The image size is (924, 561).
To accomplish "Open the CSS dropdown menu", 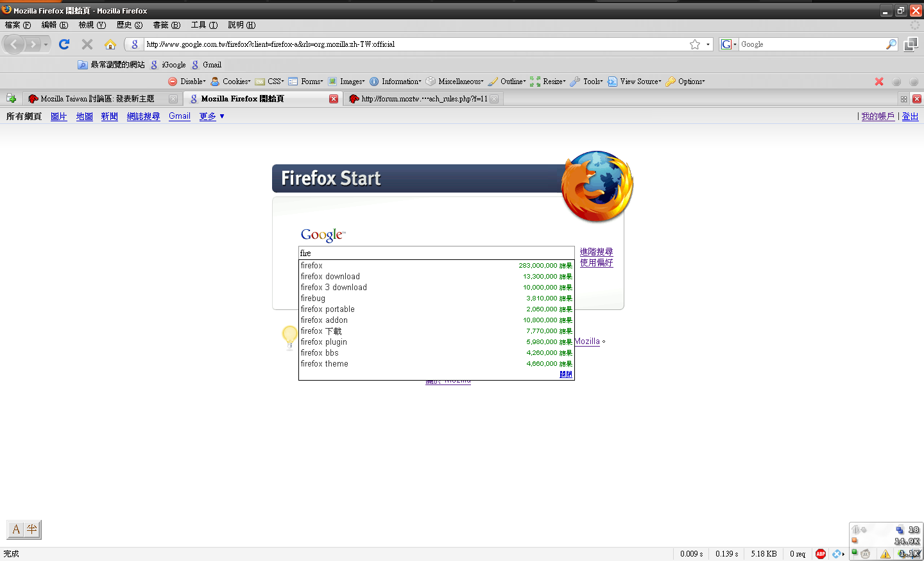I will pyautogui.click(x=269, y=82).
